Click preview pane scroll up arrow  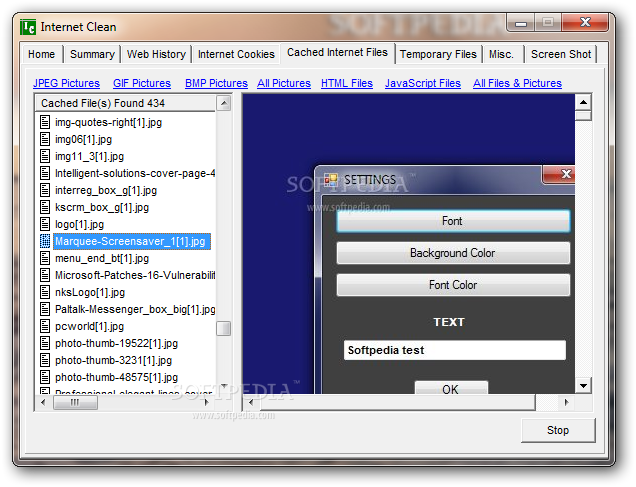point(583,102)
